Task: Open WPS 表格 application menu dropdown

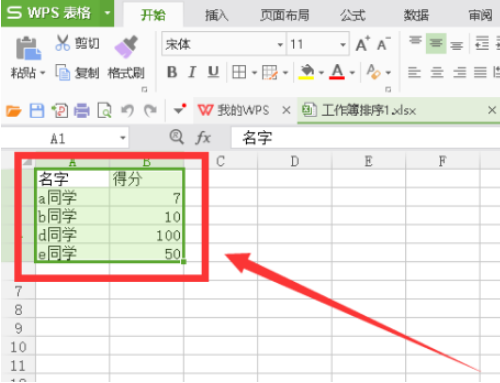Action: coord(107,13)
